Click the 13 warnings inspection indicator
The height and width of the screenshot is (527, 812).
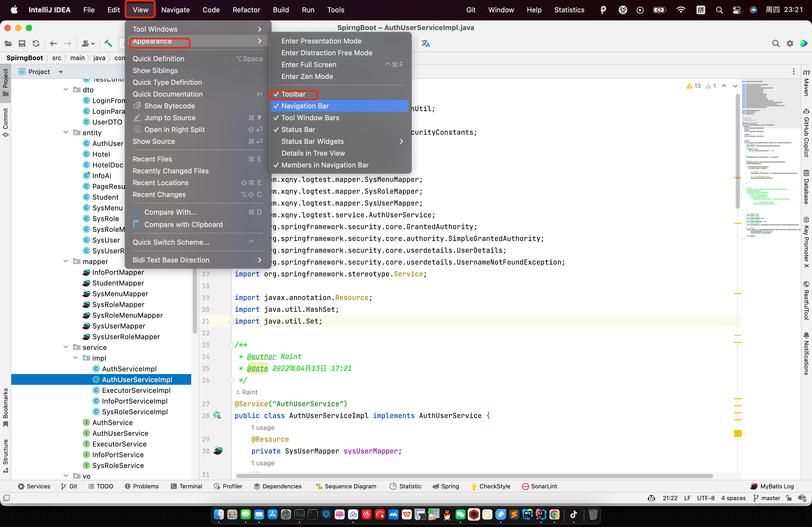tap(693, 86)
